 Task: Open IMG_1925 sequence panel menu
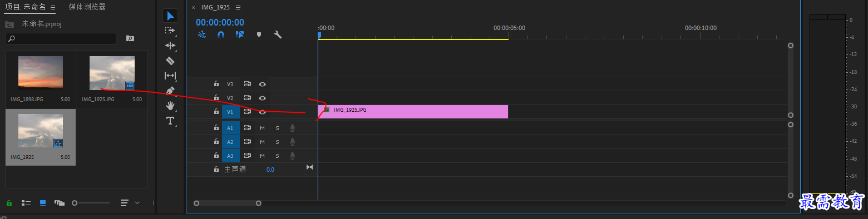tap(238, 8)
